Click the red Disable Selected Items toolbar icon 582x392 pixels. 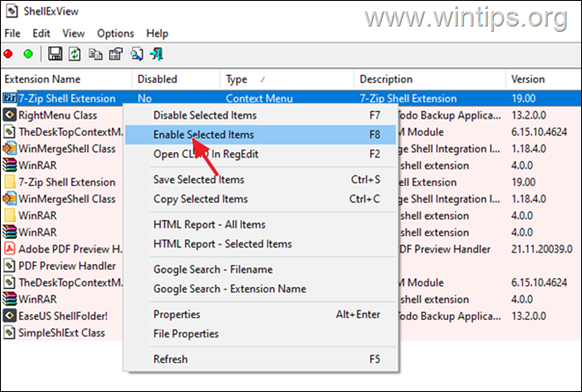pos(8,54)
